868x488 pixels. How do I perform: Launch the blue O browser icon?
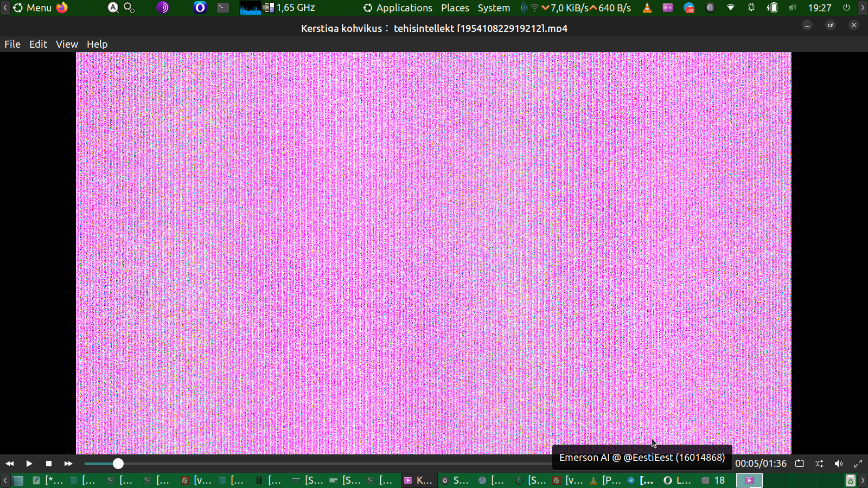pyautogui.click(x=200, y=8)
